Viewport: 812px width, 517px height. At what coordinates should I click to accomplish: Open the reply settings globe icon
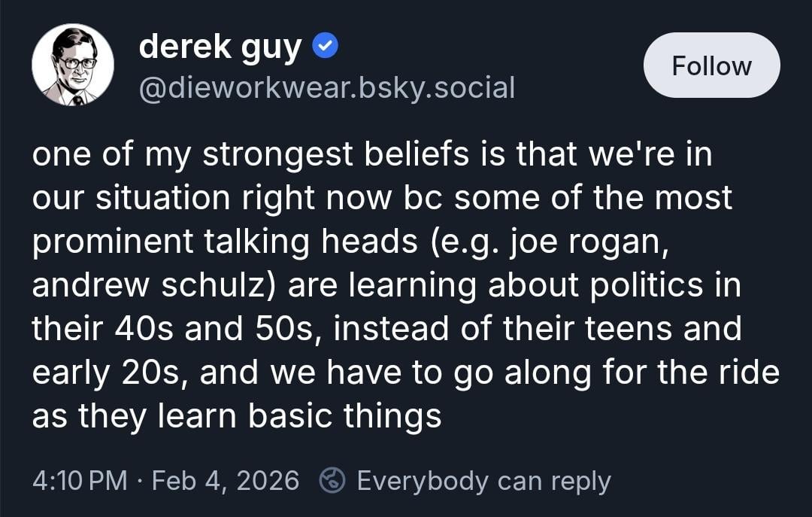pyautogui.click(x=332, y=480)
